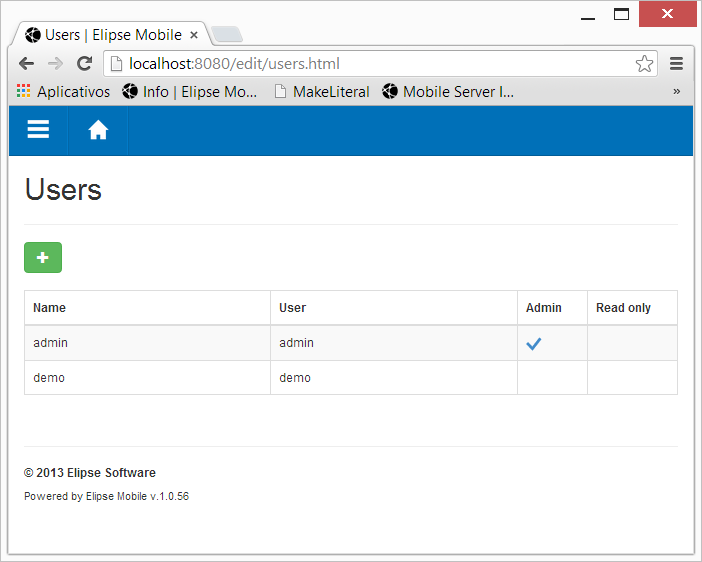Open the MakeLiteral bookmark

322,92
